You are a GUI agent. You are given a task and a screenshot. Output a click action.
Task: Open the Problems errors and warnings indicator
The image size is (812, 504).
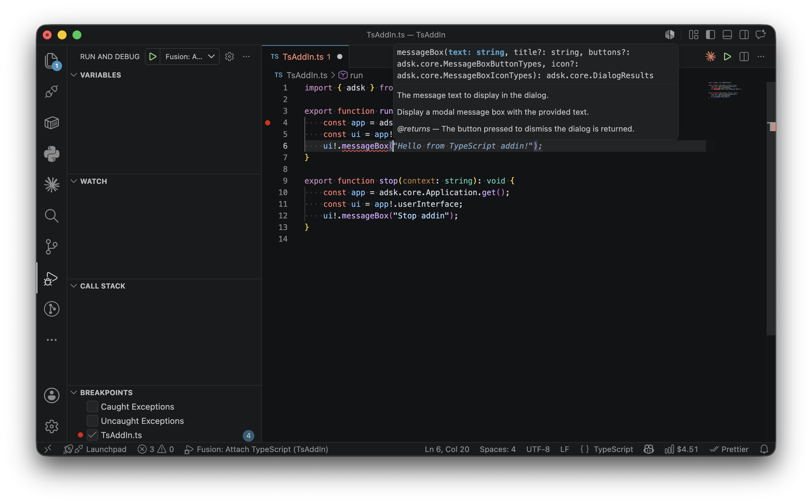tap(156, 449)
